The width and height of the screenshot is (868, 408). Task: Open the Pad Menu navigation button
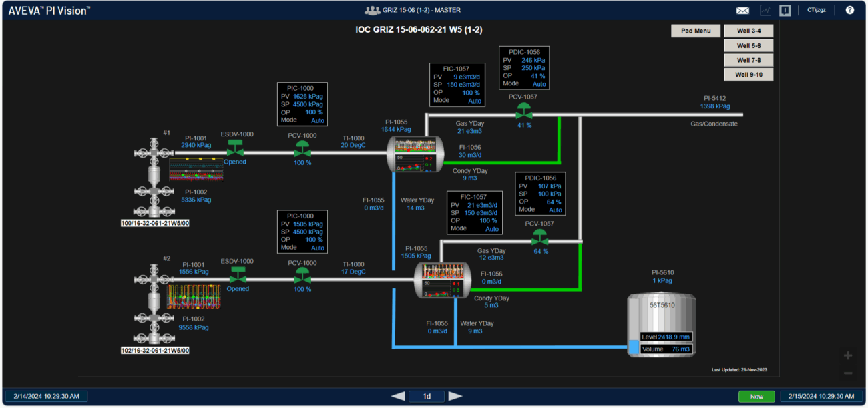(696, 31)
